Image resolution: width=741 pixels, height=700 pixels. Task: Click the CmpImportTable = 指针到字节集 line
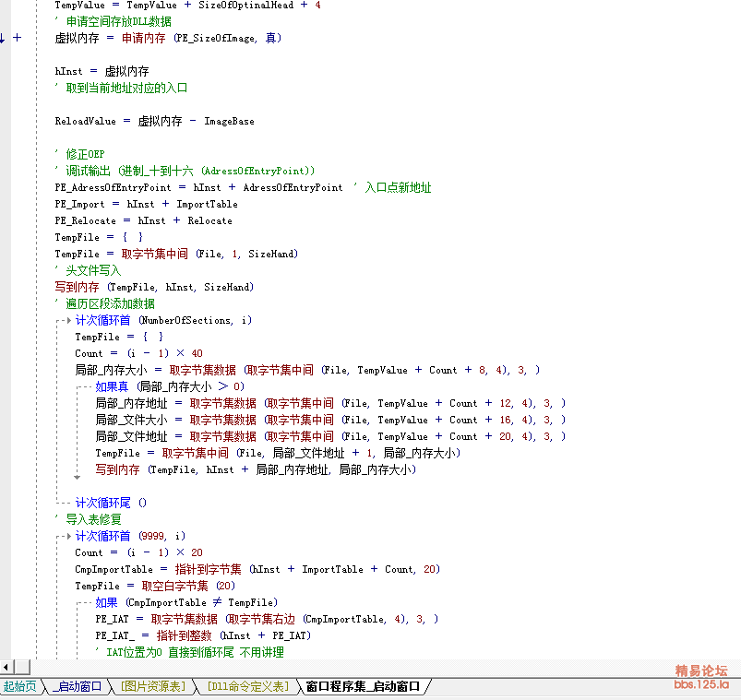257,569
